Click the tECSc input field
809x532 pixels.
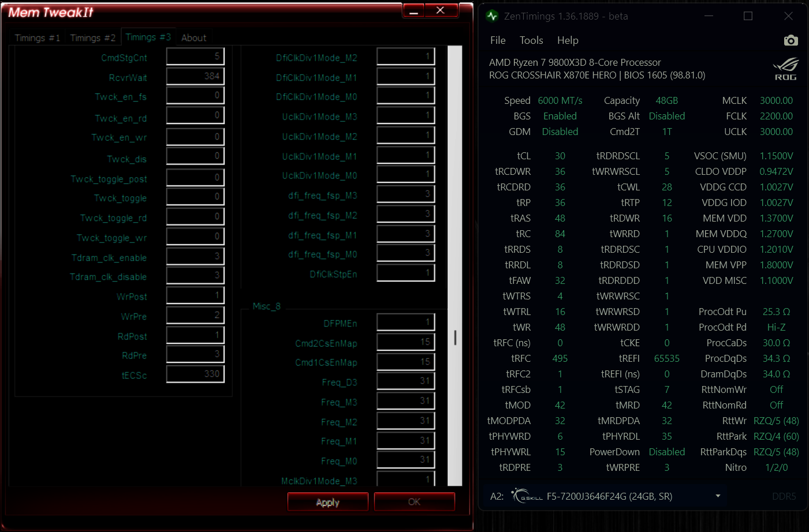pos(195,374)
